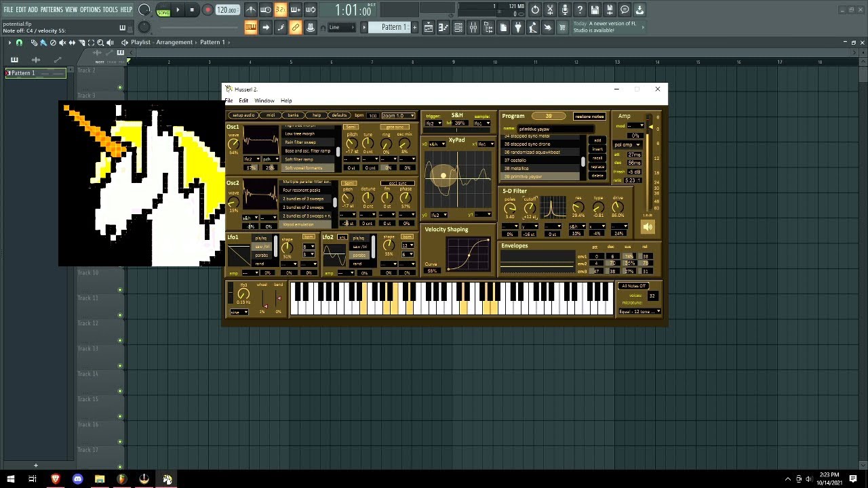The height and width of the screenshot is (488, 868).
Task: Toggle the Osc2 osc1 sync button
Action: coord(397,183)
